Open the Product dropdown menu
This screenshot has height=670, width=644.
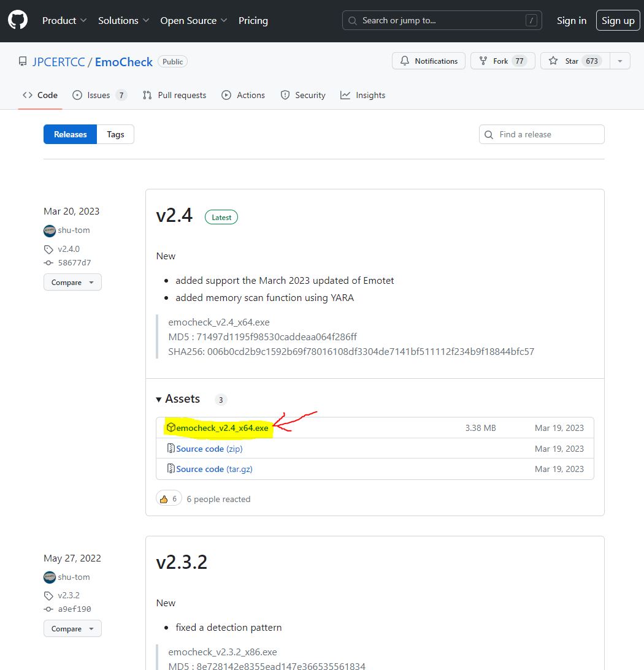tap(64, 20)
